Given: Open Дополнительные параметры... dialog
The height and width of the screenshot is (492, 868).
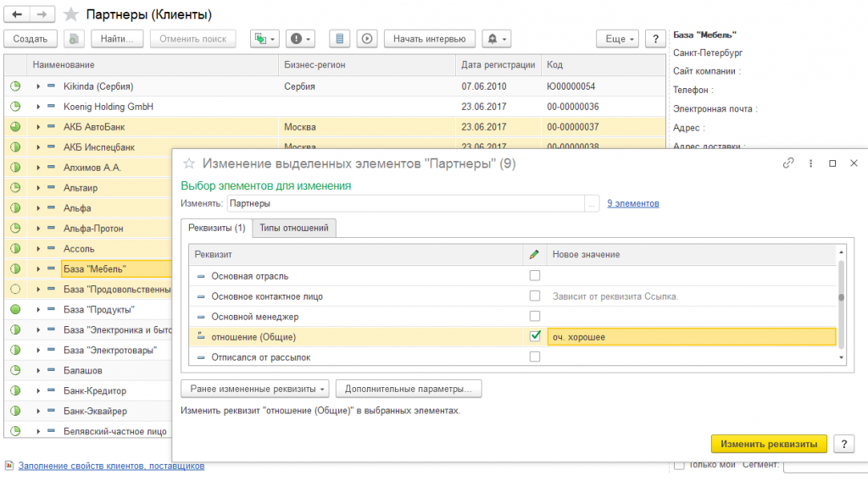Looking at the screenshot, I should tap(409, 389).
